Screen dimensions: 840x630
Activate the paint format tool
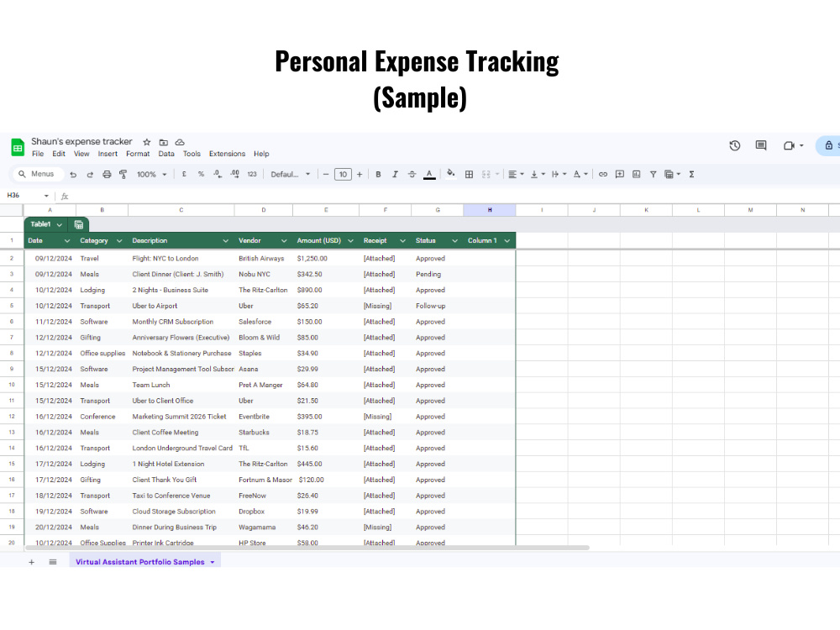click(123, 174)
